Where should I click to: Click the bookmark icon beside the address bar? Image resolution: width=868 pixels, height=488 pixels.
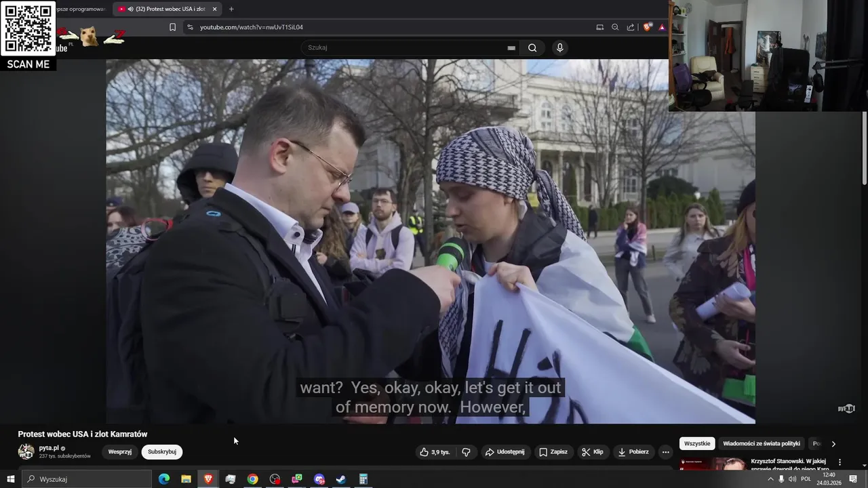click(172, 27)
